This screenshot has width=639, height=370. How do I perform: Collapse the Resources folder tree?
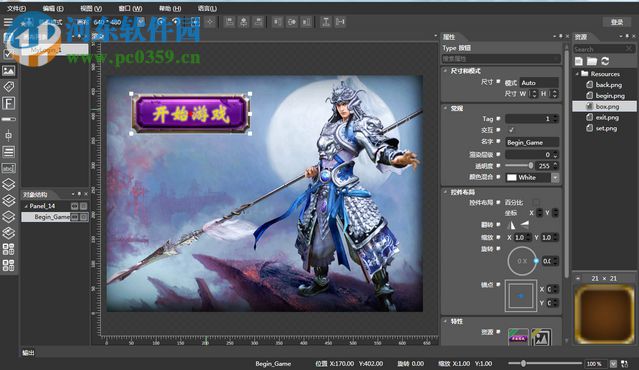click(577, 74)
